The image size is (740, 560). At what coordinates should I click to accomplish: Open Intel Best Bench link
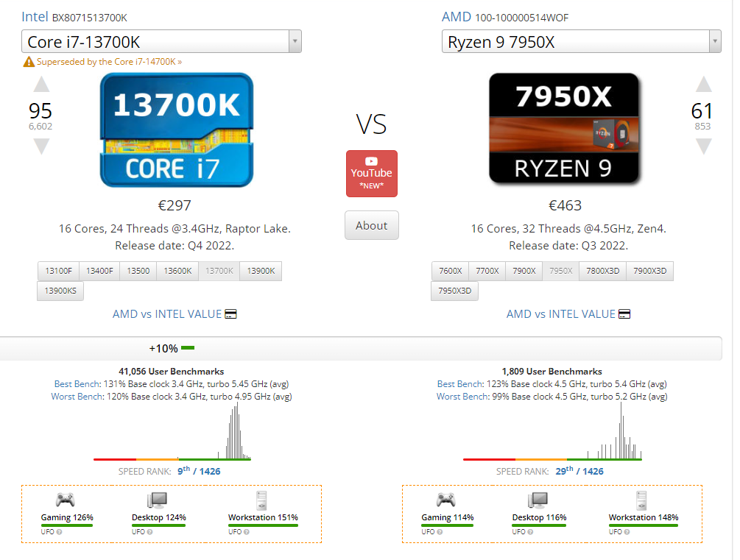pyautogui.click(x=77, y=384)
